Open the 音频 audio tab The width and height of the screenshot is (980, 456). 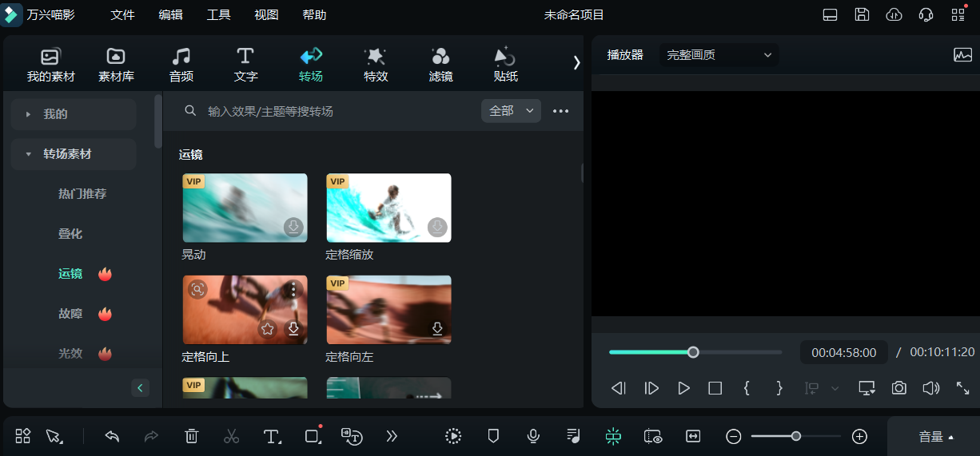coord(181,65)
